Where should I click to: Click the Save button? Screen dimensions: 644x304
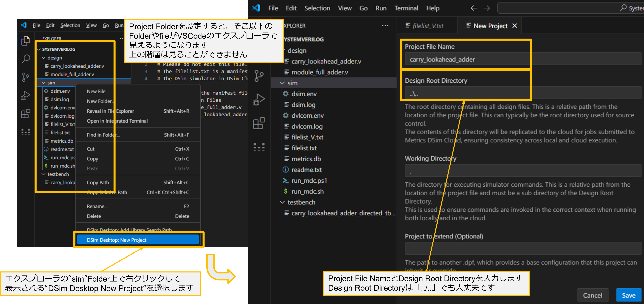[629, 295]
